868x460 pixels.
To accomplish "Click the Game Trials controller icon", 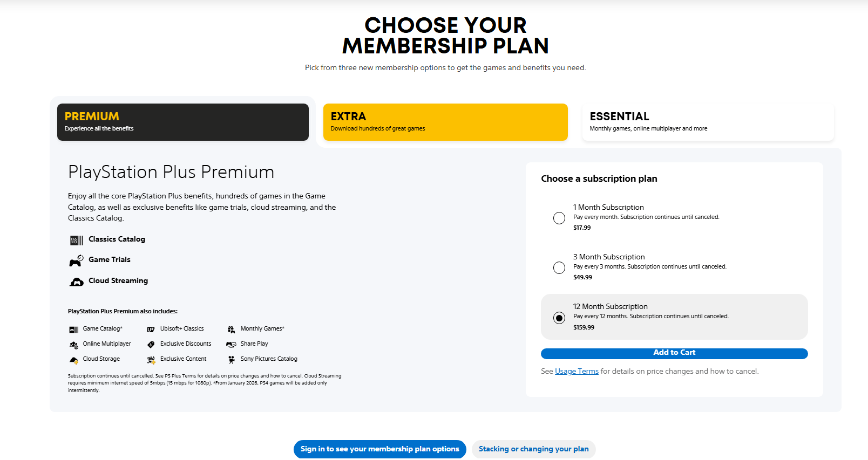I will point(77,260).
